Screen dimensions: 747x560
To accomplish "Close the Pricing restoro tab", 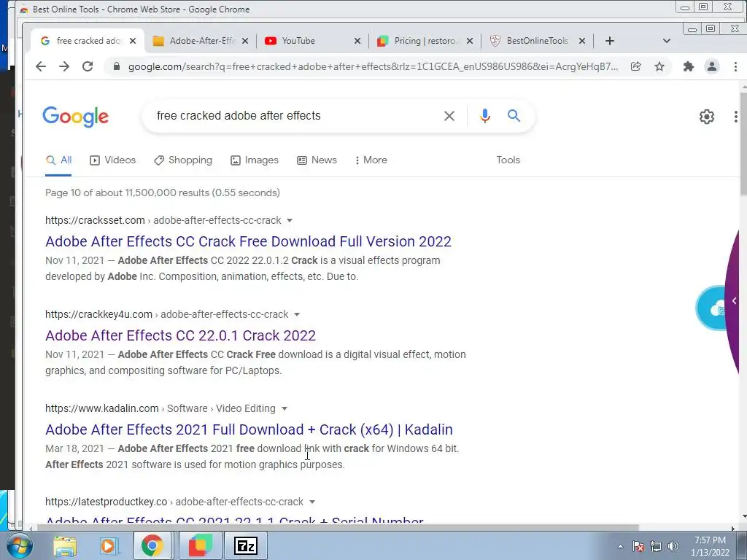I will 470,41.
